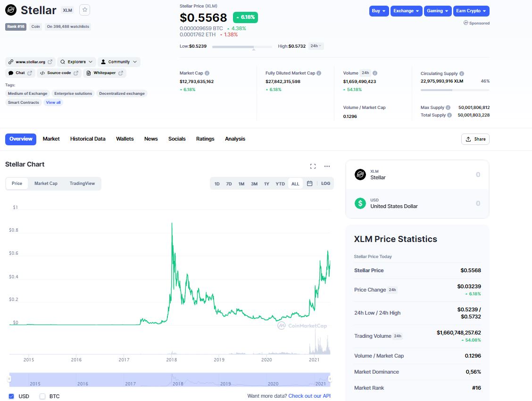
Task: Tick the USD chart checkbox
Action: click(11, 396)
